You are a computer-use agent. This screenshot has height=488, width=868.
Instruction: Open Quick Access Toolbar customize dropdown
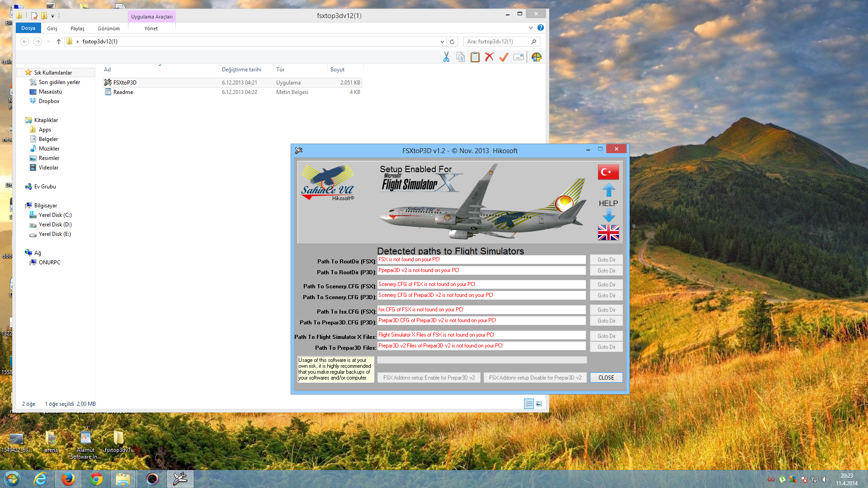(x=53, y=16)
